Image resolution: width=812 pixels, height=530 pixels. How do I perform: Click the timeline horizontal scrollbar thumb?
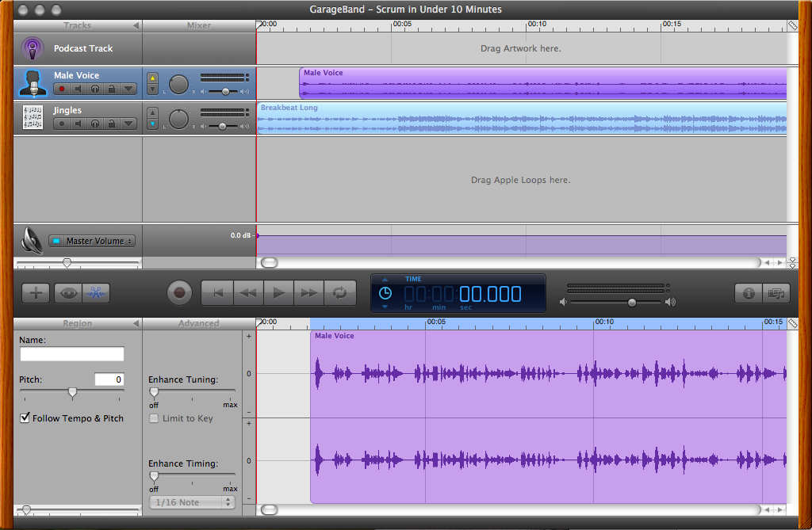coord(270,262)
